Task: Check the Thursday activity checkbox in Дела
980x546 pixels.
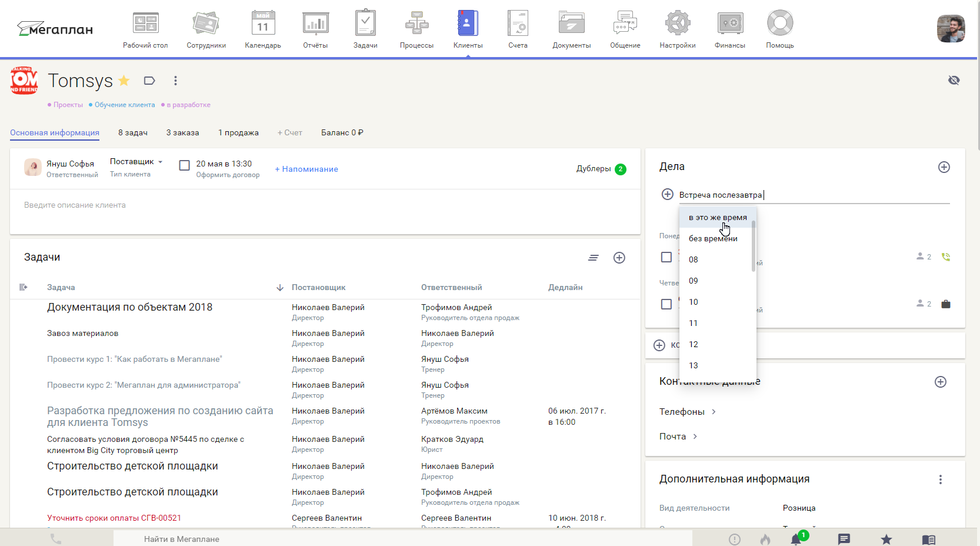Action: click(666, 304)
